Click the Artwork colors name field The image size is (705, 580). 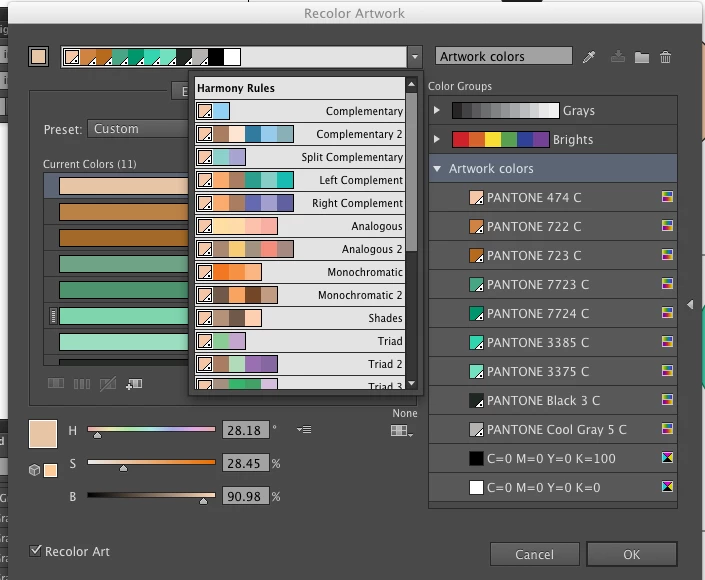tap(504, 56)
